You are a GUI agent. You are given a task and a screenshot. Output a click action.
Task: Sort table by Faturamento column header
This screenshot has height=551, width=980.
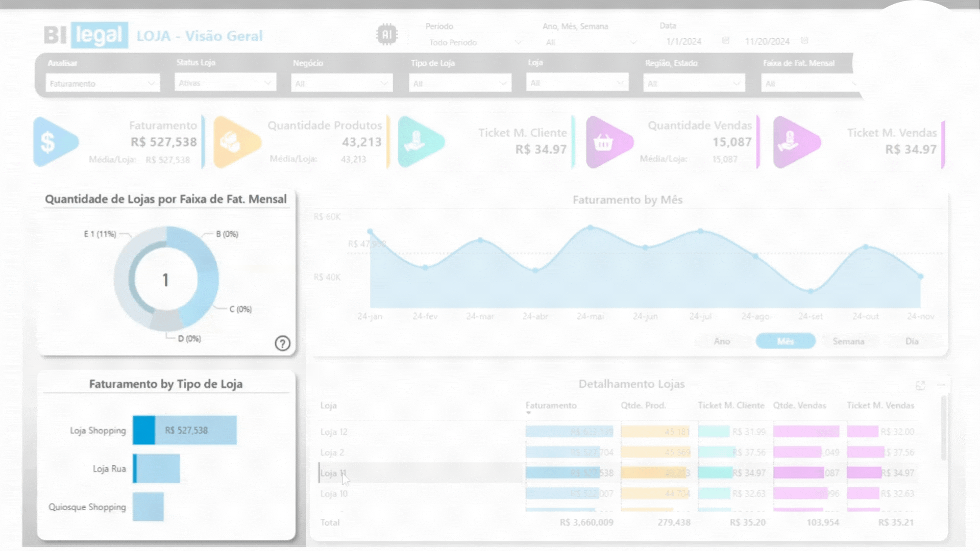551,406
